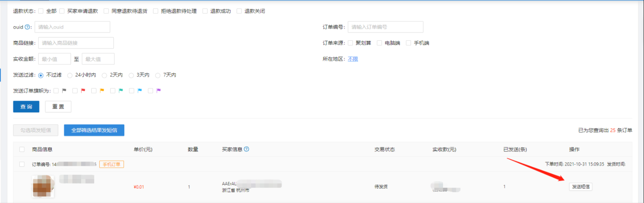Check the purple flag checkbox

click(151, 91)
